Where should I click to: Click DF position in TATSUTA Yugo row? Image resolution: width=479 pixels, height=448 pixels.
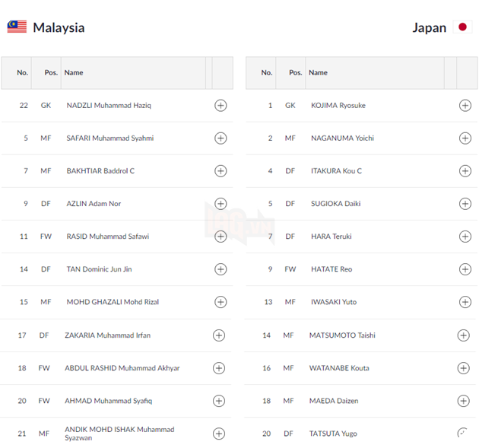(x=288, y=434)
